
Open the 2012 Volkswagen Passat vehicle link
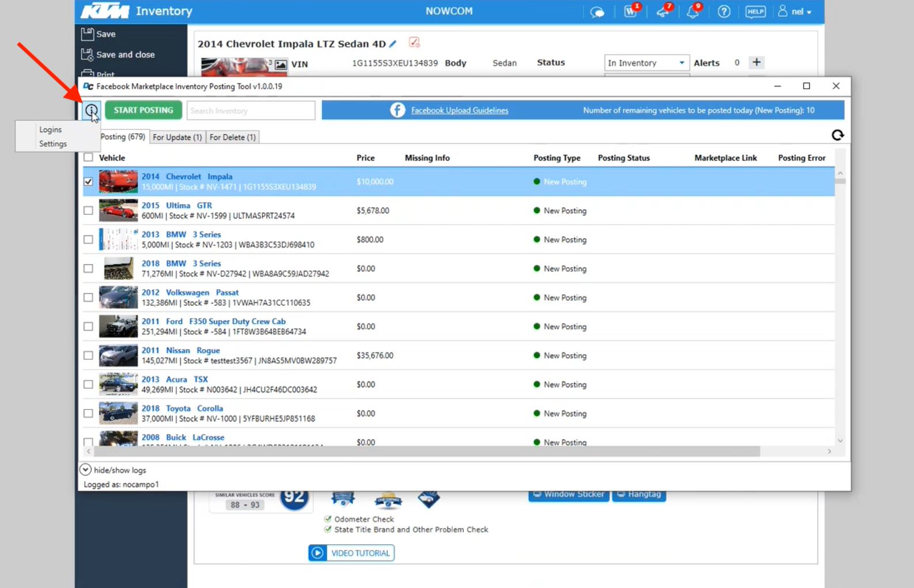point(190,293)
